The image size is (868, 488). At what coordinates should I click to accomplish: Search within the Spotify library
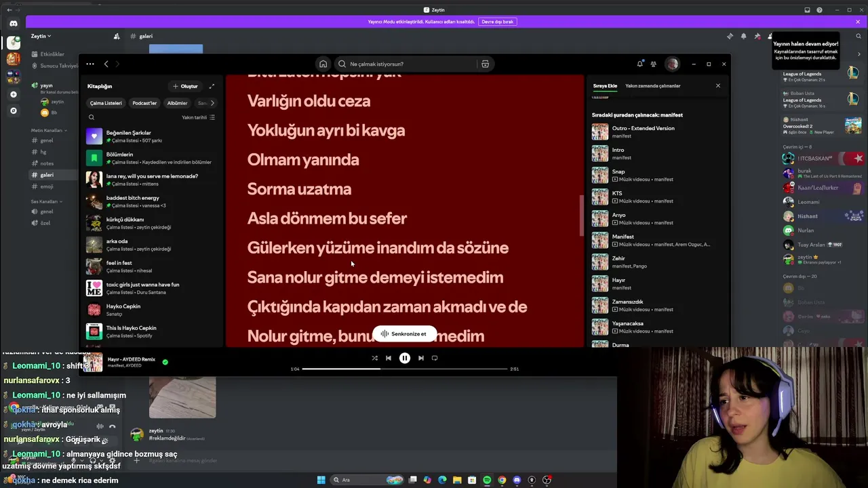(92, 117)
